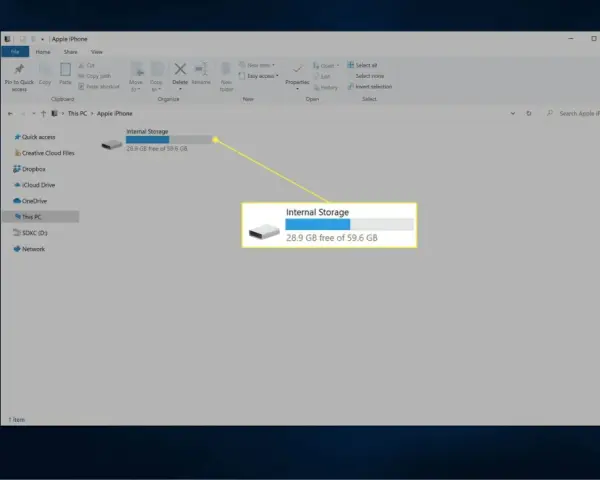Screen dimensions: 600x480
Task: Expand the New item dropdown
Action: 273,65
